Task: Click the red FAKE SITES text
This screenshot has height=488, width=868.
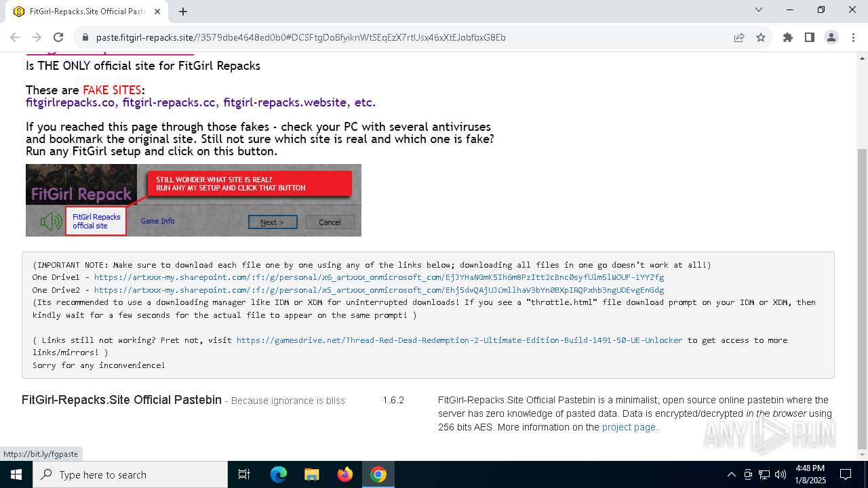Action: click(x=112, y=90)
